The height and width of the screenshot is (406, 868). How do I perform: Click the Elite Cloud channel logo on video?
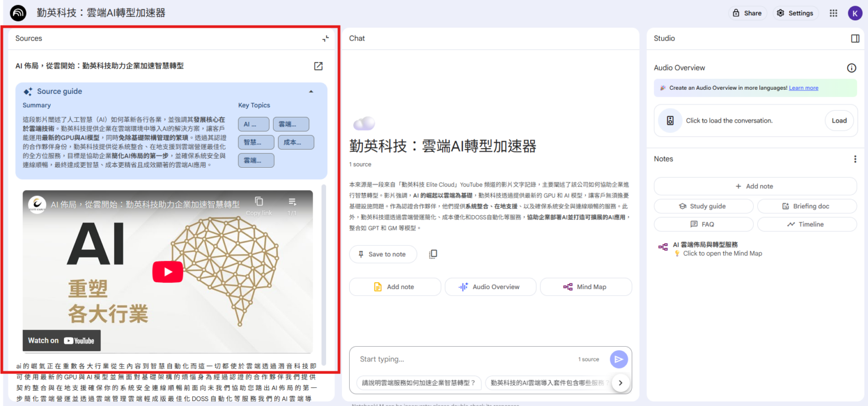pyautogui.click(x=37, y=204)
